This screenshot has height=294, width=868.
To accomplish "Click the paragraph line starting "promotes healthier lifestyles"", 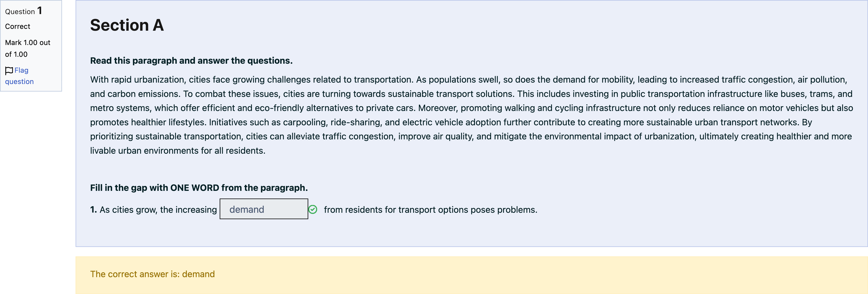I will (451, 122).
